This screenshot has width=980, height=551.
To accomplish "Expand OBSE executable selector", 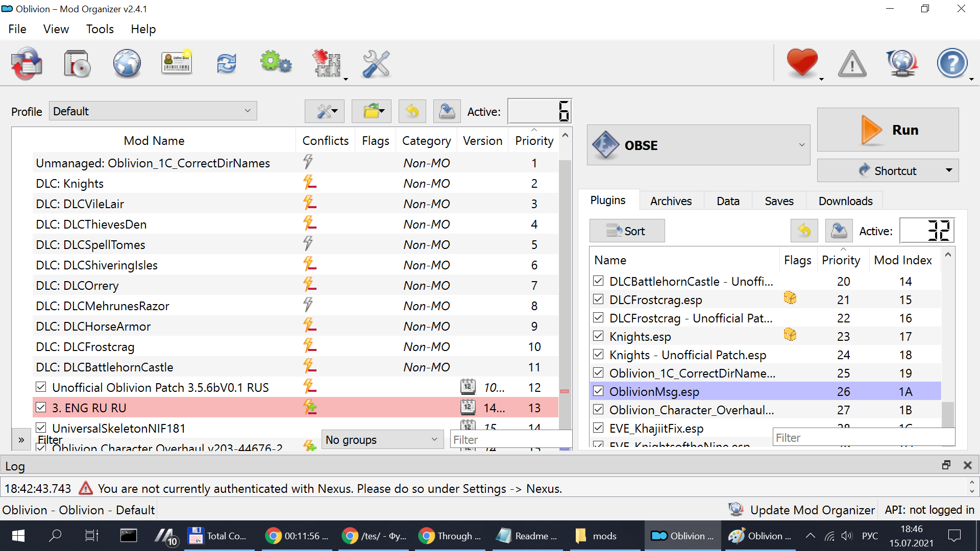I will tap(698, 145).
